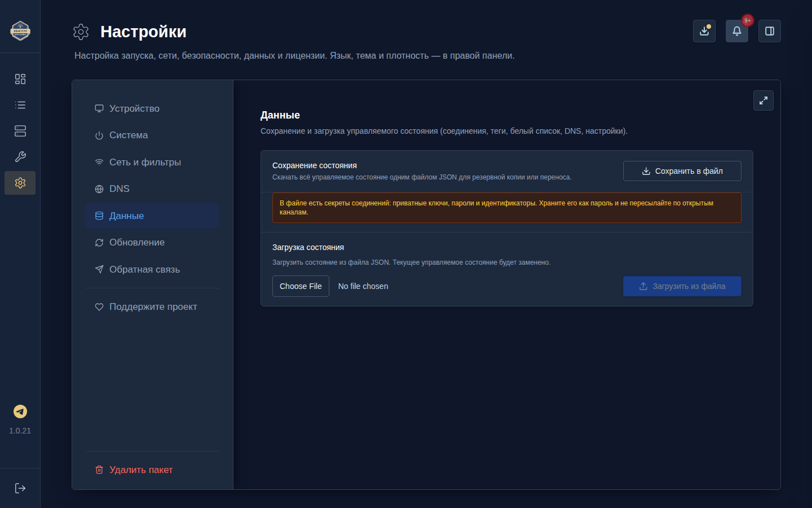
Task: Open the Устройство settings section
Action: point(152,108)
